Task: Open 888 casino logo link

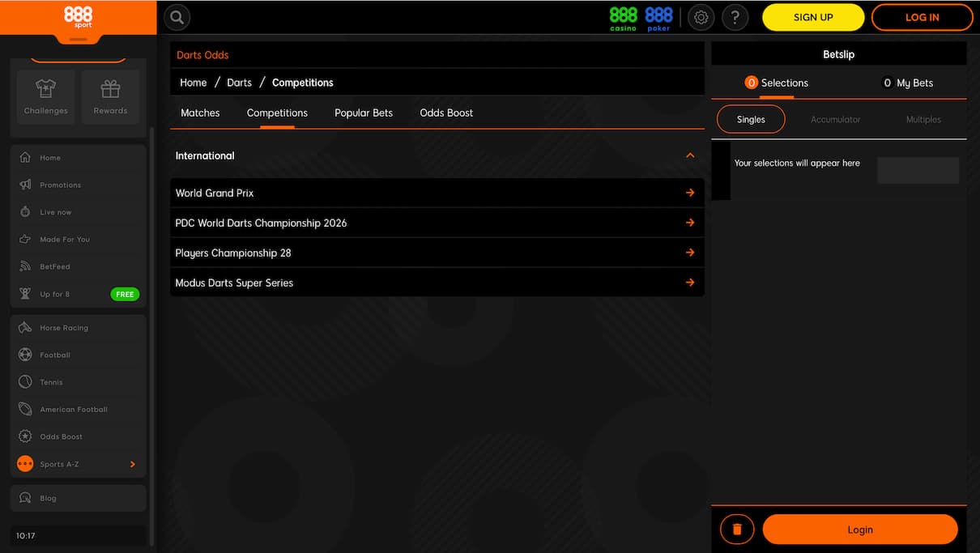Action: pos(623,18)
